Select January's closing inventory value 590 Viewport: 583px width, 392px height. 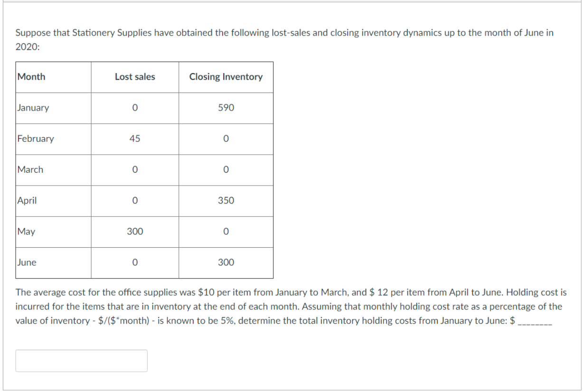click(226, 108)
